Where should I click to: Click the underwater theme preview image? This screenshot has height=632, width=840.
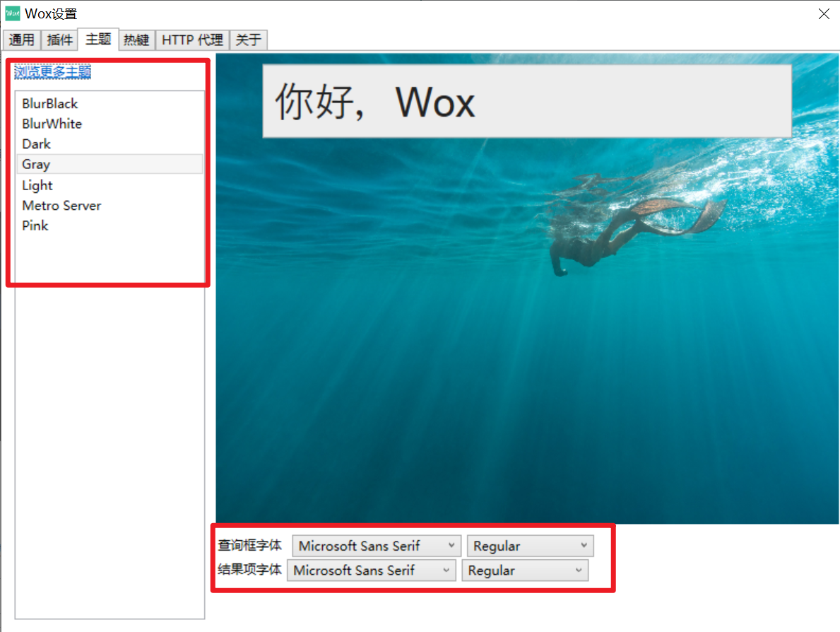[x=526, y=318]
